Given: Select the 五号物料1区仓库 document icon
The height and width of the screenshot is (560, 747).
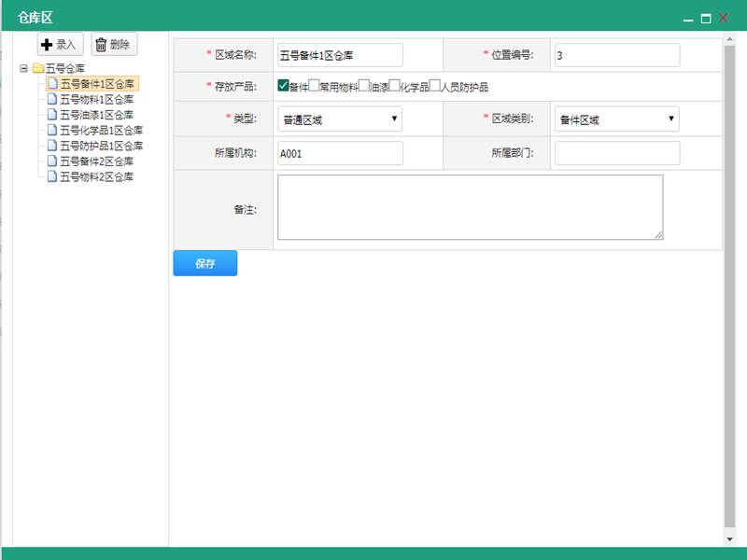Looking at the screenshot, I should click(52, 99).
